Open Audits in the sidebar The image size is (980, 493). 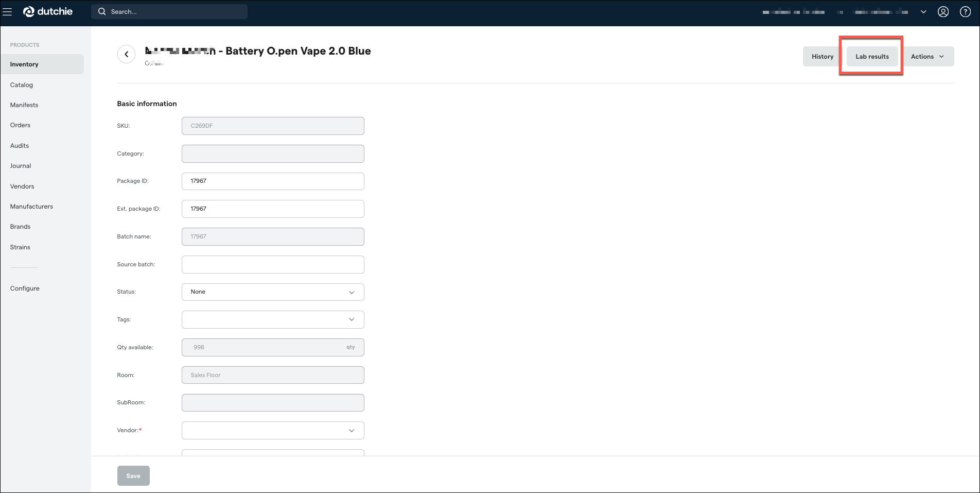tap(20, 146)
